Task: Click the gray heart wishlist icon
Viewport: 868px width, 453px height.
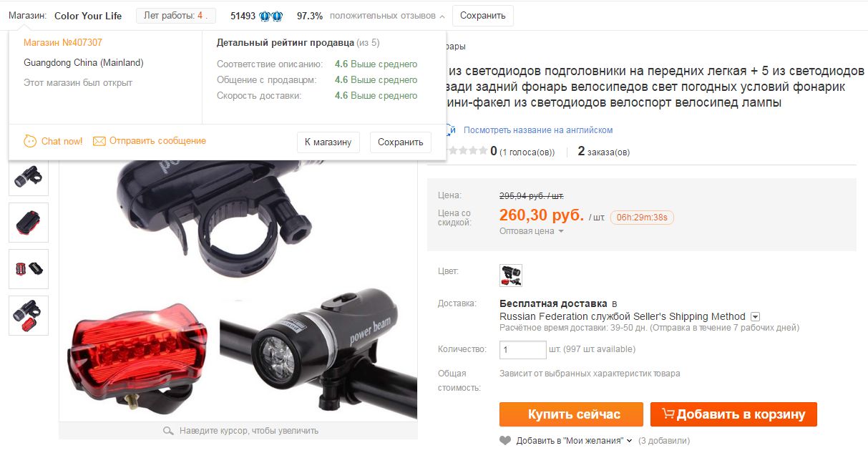Action: coord(505,441)
